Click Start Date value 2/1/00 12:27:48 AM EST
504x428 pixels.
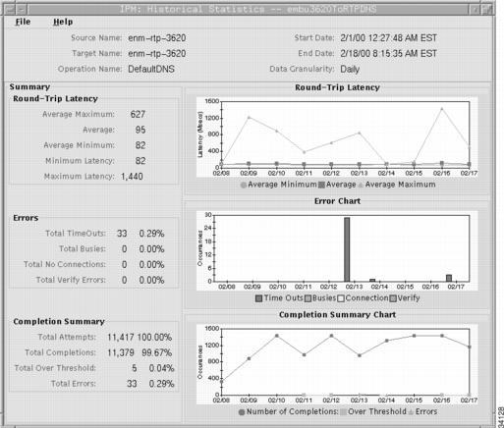pyautogui.click(x=388, y=38)
